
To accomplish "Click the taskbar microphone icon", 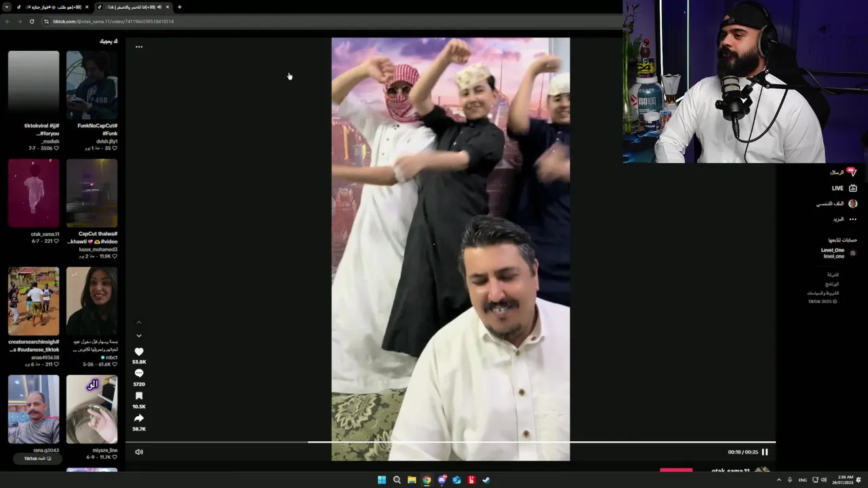I will [789, 480].
